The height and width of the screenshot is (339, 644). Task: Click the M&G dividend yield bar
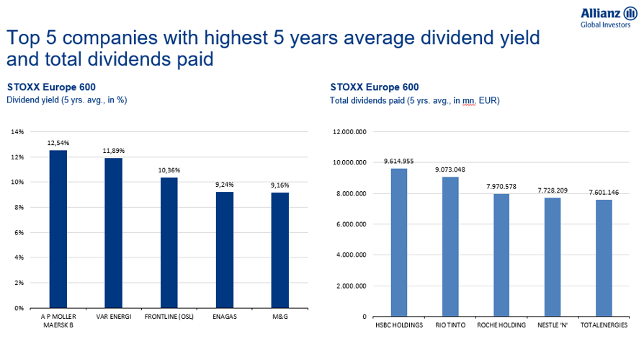279,250
